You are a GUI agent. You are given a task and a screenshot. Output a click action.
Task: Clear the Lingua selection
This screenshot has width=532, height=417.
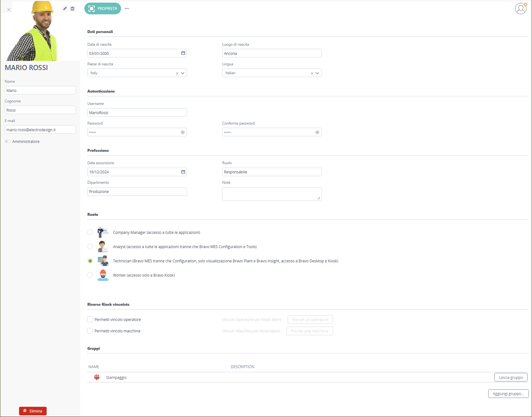click(x=312, y=73)
